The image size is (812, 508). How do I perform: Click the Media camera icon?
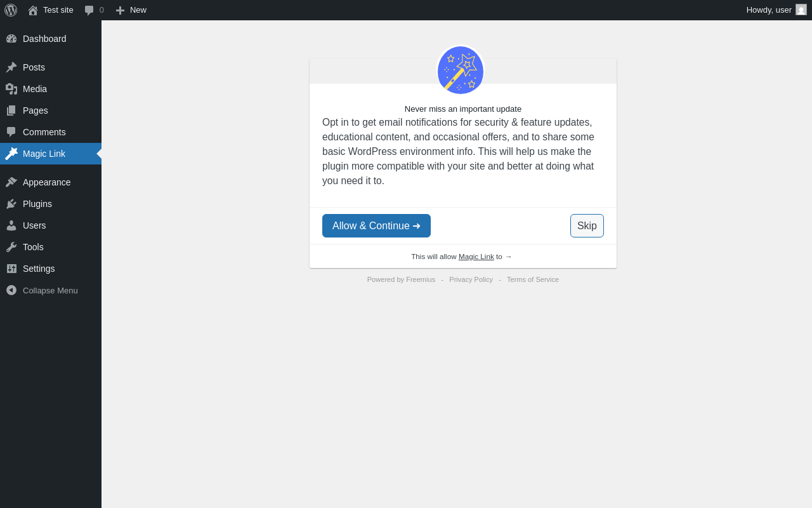11,89
